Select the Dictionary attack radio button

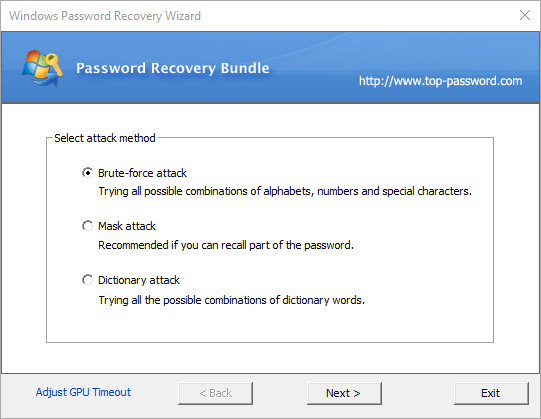(x=87, y=280)
